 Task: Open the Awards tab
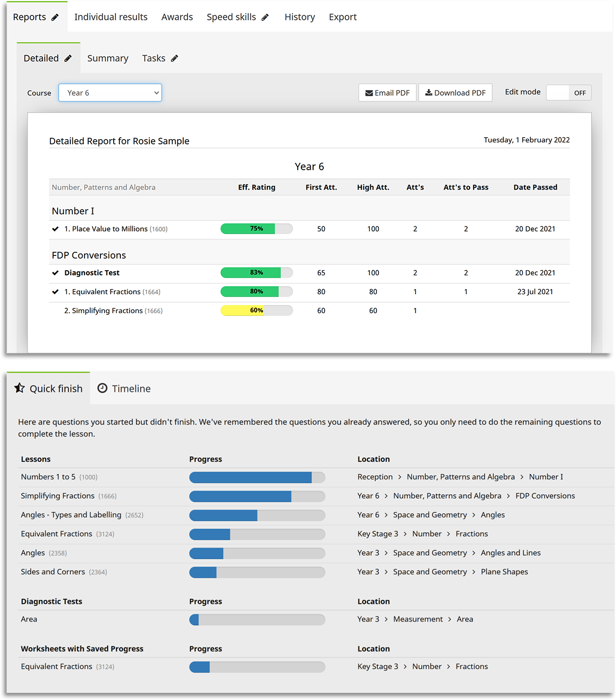177,17
